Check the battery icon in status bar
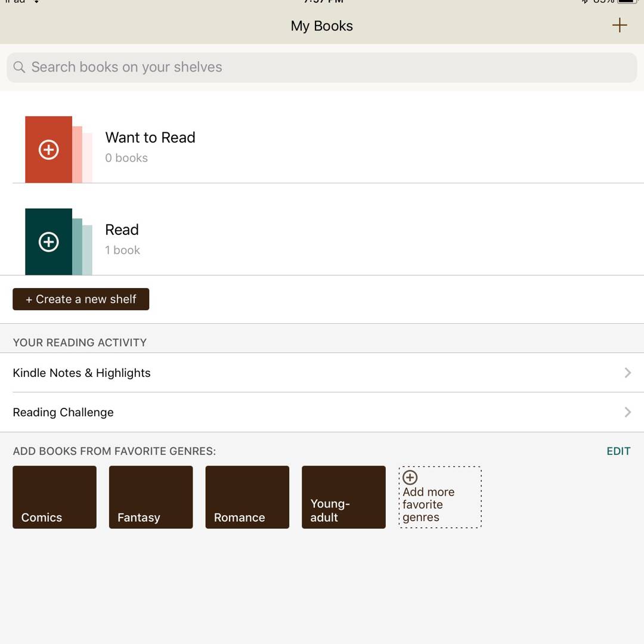644x644 pixels. (628, 2)
